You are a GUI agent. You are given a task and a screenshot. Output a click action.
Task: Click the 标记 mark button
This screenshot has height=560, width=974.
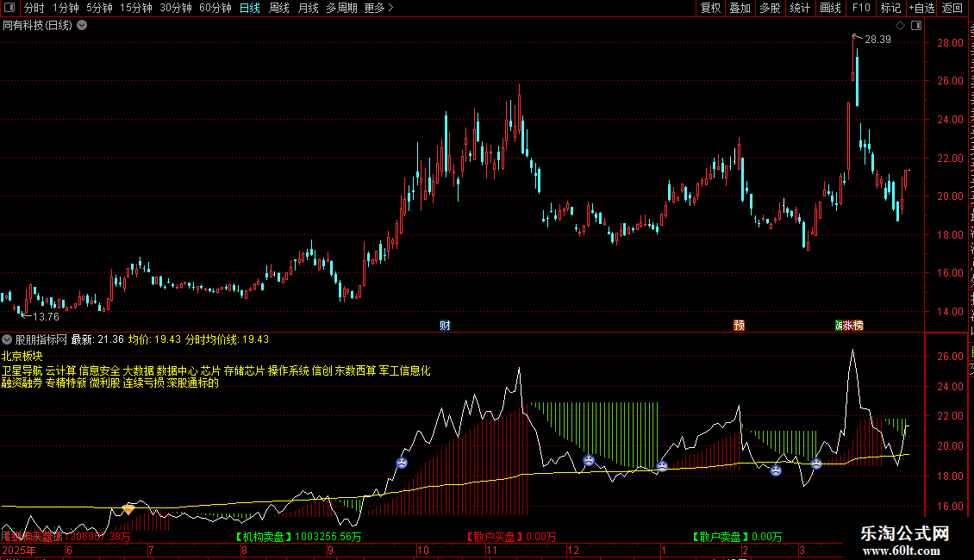pyautogui.click(x=890, y=8)
